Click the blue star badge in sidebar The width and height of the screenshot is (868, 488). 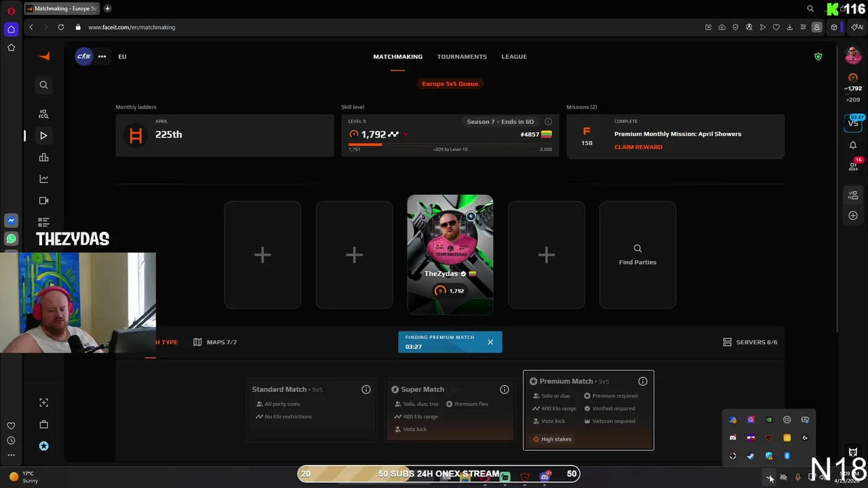(x=43, y=446)
